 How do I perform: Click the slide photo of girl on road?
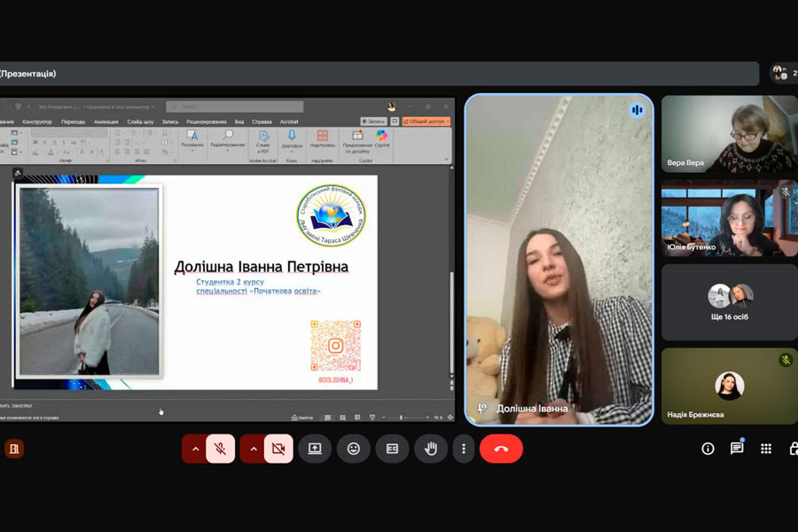pos(89,282)
